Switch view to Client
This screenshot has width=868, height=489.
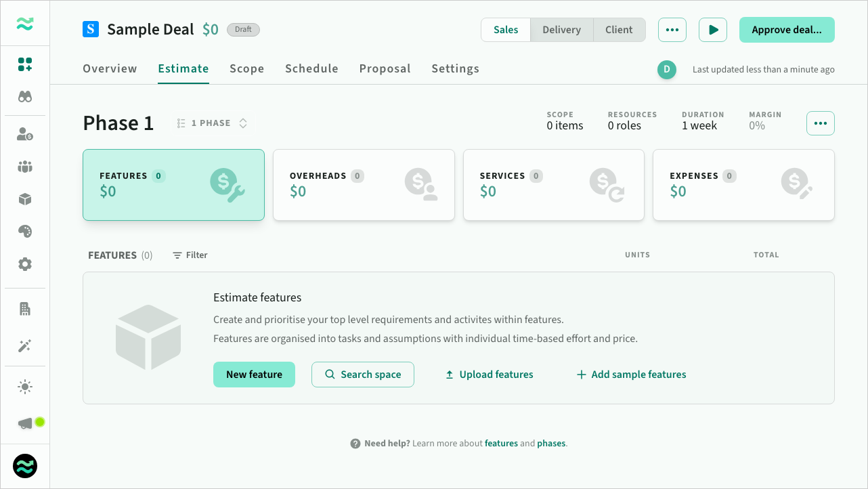[619, 30]
